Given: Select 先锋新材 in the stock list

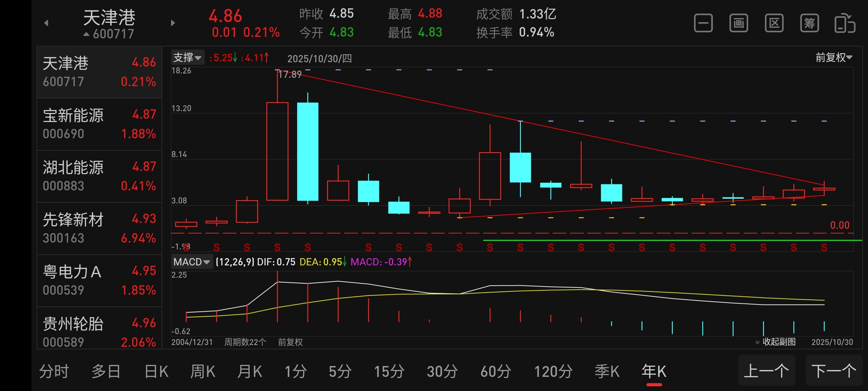Looking at the screenshot, I should (99, 228).
